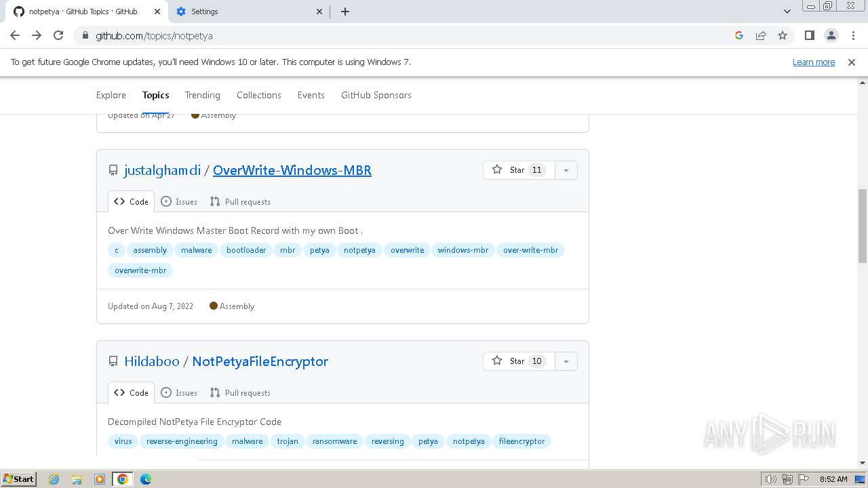Click the volume speaker tray icon

coord(770,479)
